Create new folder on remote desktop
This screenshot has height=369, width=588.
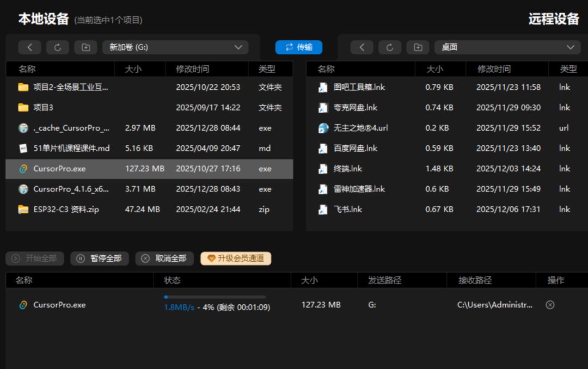(418, 47)
